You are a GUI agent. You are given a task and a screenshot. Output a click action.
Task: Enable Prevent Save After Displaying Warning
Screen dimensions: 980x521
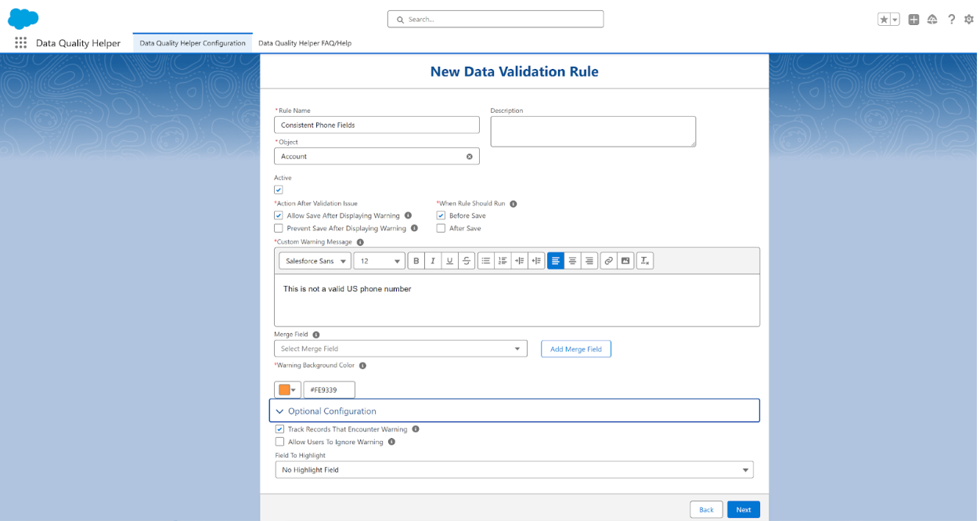279,229
